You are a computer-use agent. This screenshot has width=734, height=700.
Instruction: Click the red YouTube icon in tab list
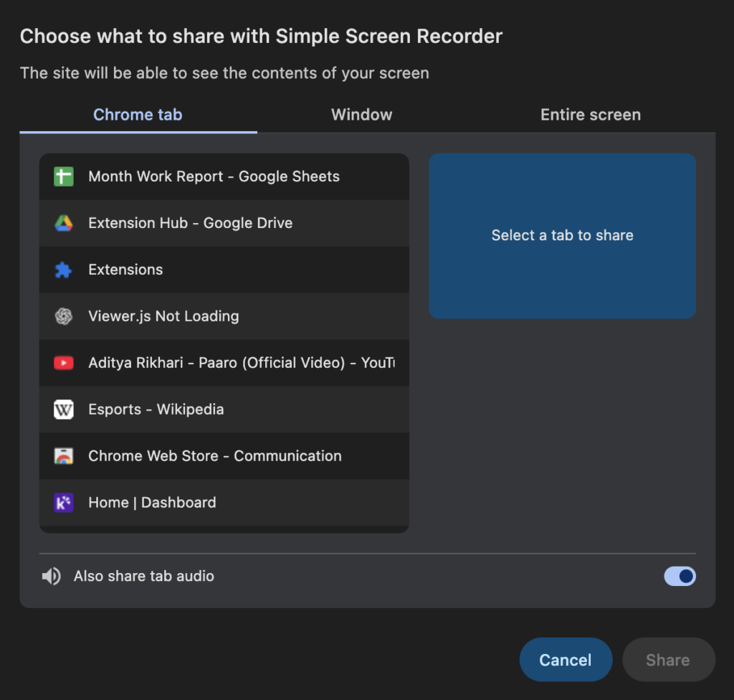click(64, 363)
